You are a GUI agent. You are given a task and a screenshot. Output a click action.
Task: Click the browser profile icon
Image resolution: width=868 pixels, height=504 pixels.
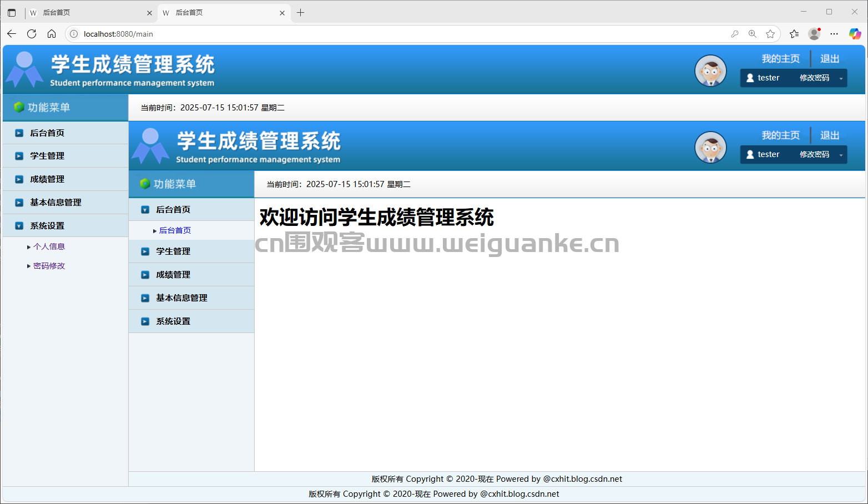[x=814, y=34]
